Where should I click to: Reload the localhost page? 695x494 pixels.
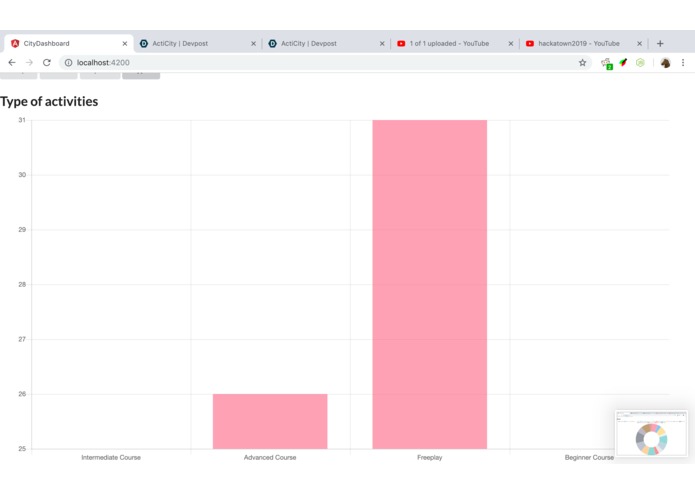[47, 63]
